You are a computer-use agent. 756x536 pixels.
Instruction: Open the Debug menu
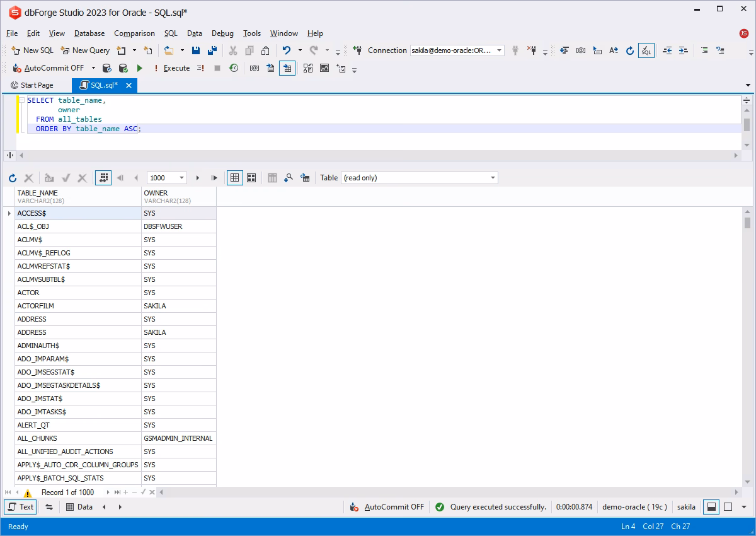click(222, 33)
